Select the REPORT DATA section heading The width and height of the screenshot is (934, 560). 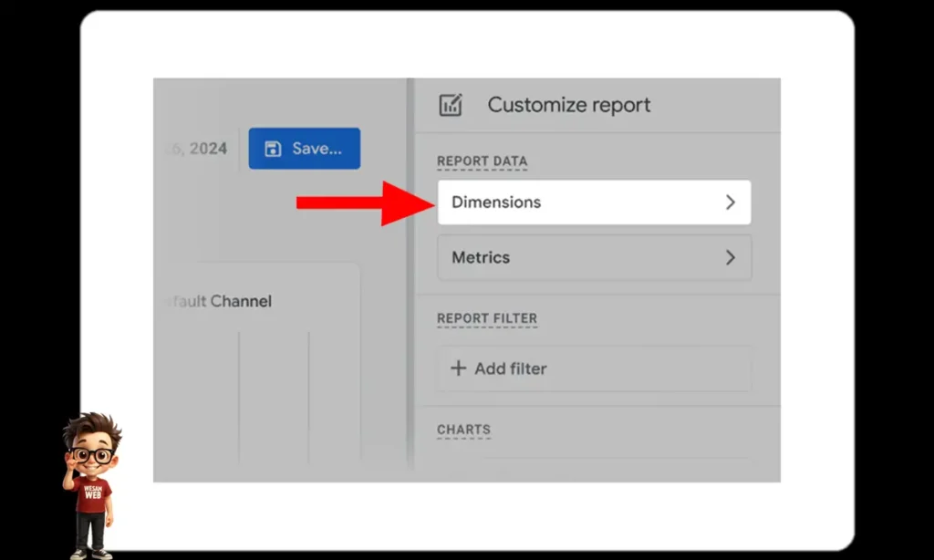(x=483, y=161)
